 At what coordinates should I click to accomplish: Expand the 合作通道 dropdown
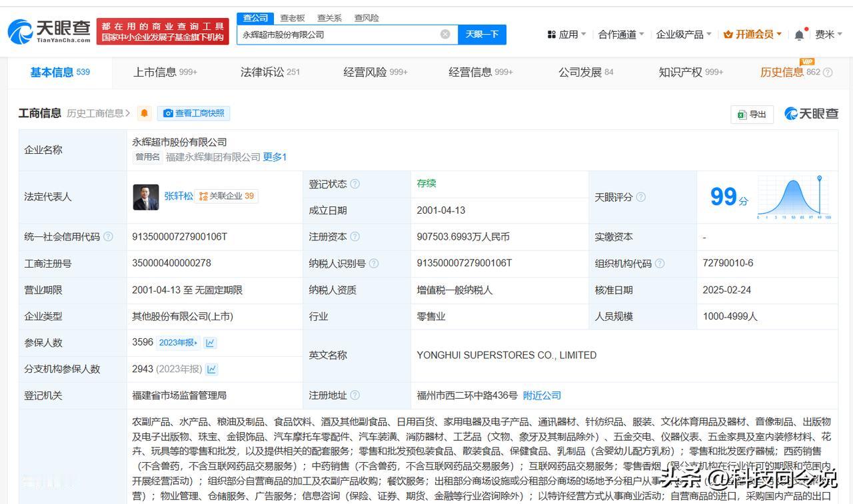(621, 34)
